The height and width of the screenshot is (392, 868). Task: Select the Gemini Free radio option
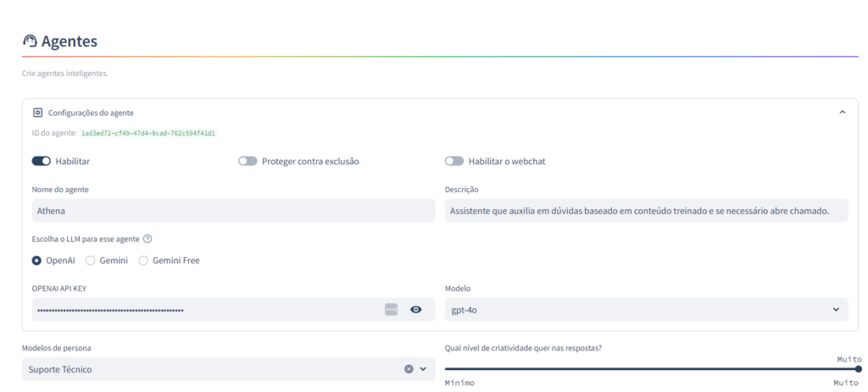tap(143, 261)
